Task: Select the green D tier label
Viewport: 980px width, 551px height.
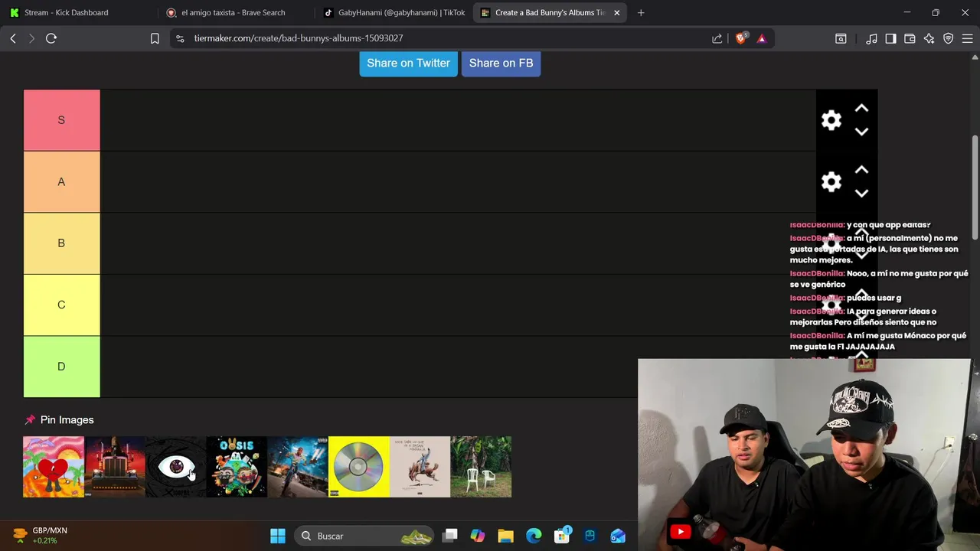Action: tap(61, 367)
